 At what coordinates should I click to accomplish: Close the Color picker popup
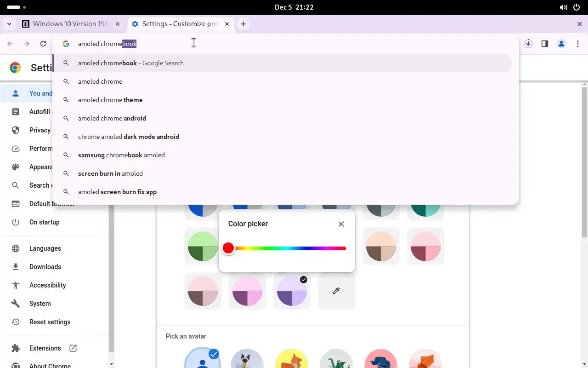pyautogui.click(x=341, y=224)
